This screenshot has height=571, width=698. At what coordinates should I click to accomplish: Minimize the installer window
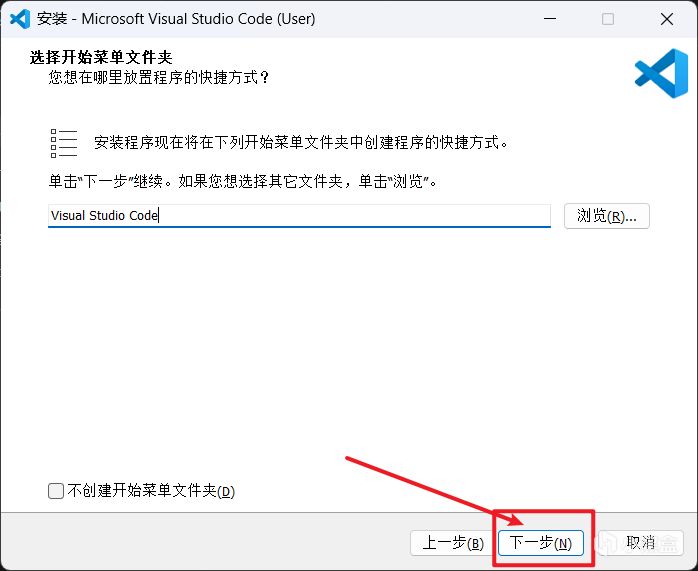pyautogui.click(x=550, y=19)
